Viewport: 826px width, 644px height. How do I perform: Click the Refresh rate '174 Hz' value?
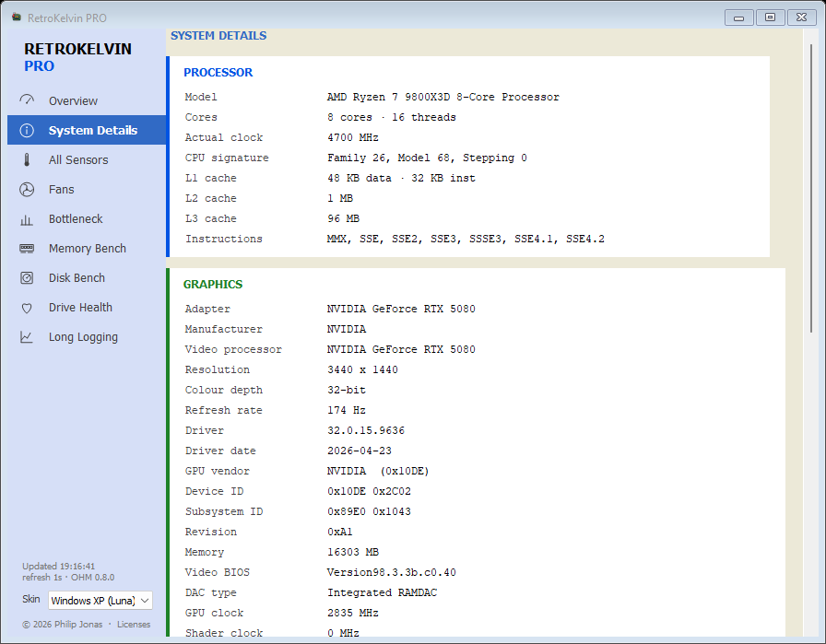346,410
